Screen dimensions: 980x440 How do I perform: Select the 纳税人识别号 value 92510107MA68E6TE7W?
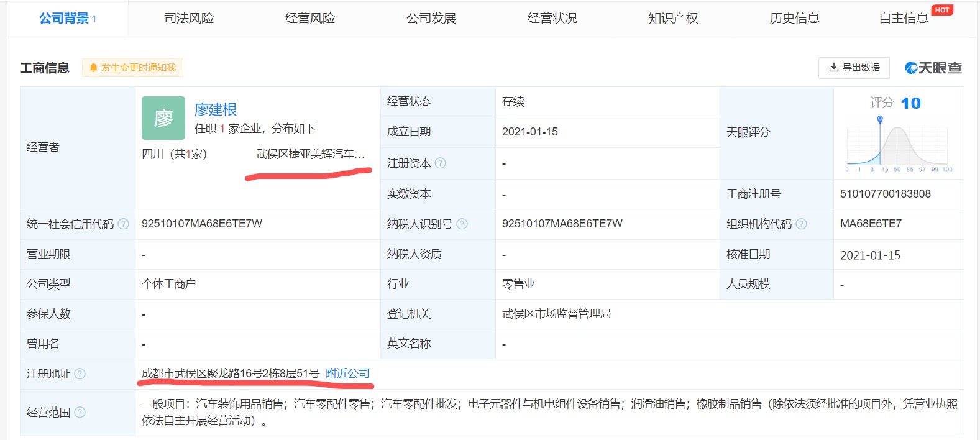pos(562,224)
